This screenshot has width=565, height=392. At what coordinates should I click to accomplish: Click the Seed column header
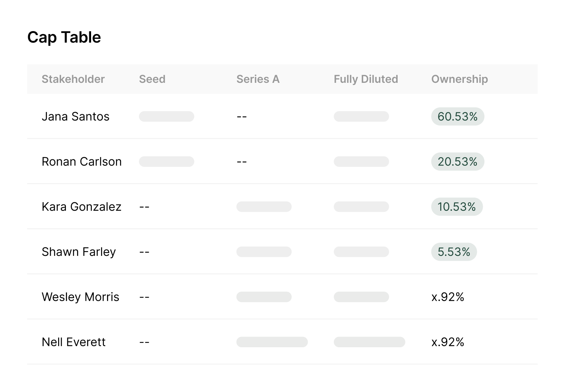coord(152,79)
